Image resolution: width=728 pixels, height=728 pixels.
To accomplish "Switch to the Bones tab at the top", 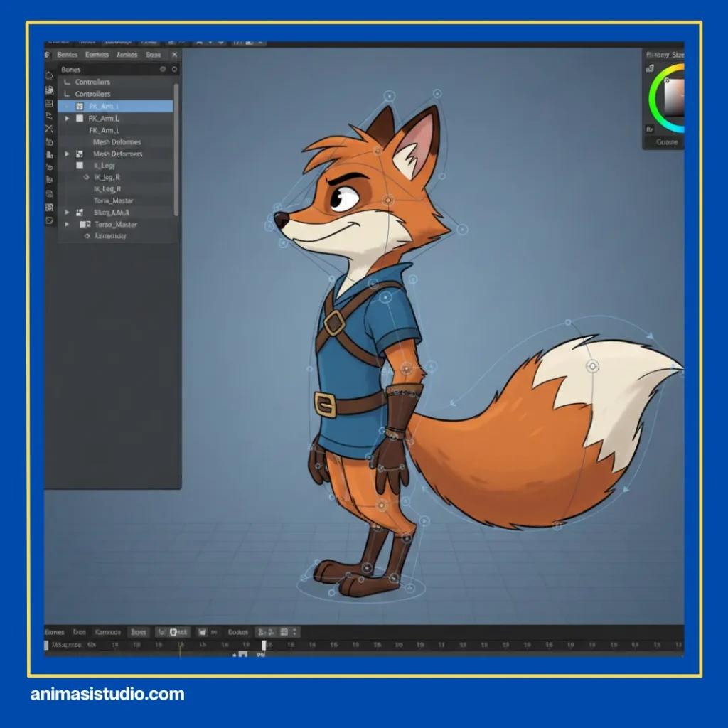I will (x=68, y=55).
